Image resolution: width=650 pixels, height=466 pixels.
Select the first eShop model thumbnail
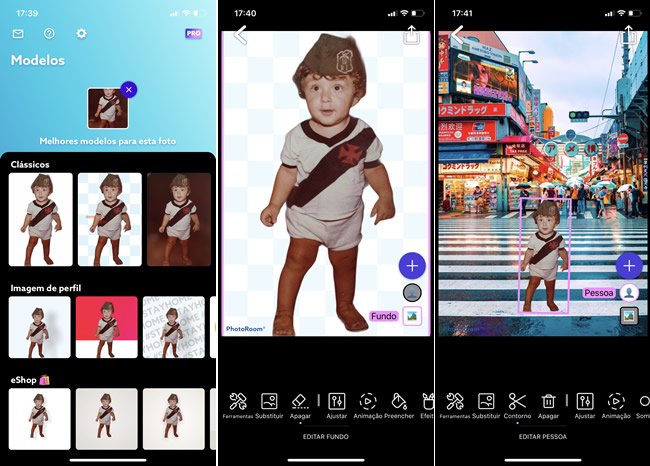coord(39,418)
